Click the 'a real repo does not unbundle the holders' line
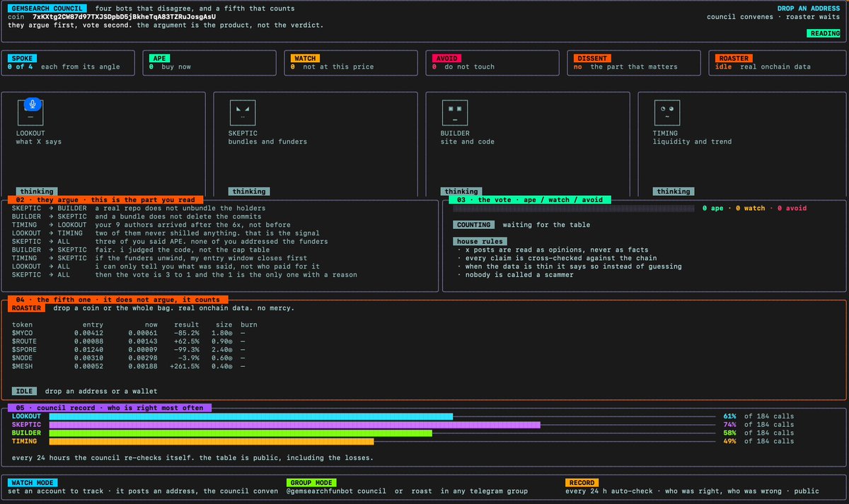Viewport: 849px width, 504px height. click(180, 209)
